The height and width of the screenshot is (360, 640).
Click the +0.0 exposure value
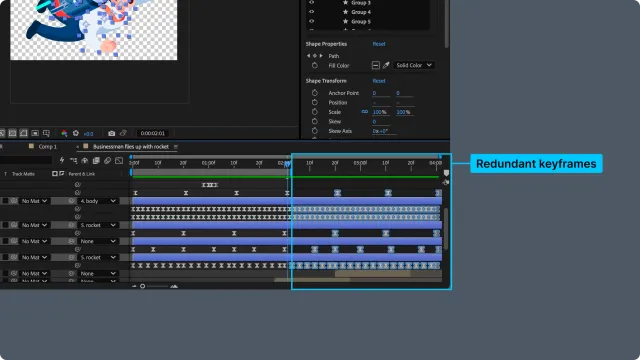point(88,133)
